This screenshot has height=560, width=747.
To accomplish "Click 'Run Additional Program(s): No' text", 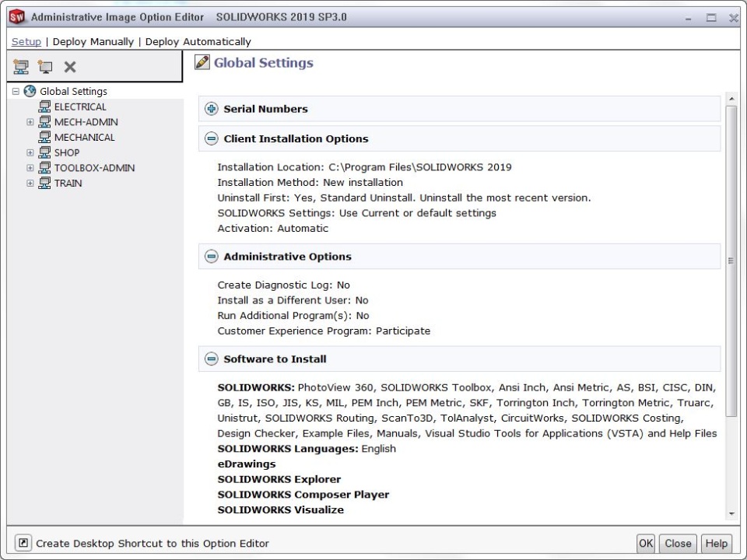I will (293, 315).
